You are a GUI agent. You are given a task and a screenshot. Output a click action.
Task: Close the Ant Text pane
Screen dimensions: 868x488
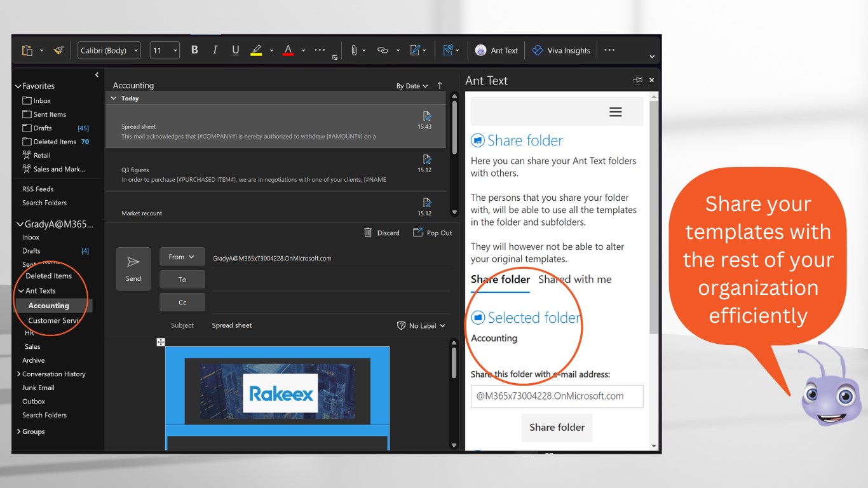[651, 80]
